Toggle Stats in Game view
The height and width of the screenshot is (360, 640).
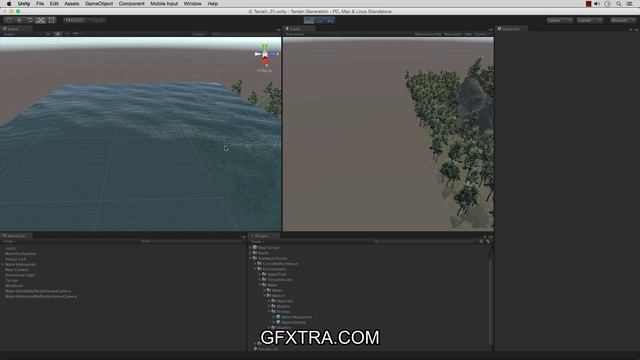pyautogui.click(x=468, y=34)
